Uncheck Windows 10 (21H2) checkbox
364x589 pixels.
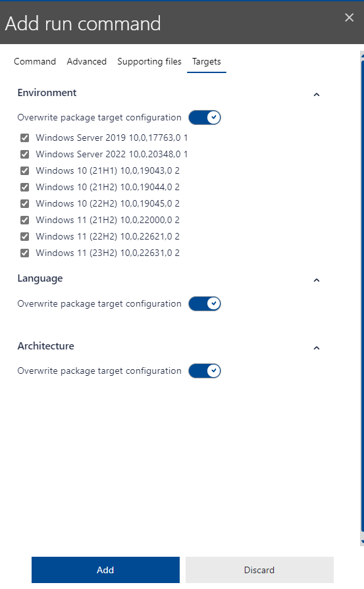coord(25,187)
